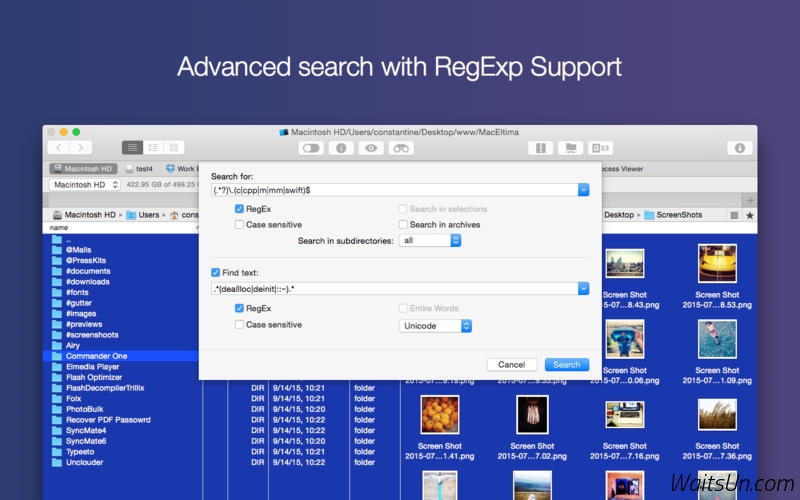Open the Unicode encoding dropdown
This screenshot has height=500, width=800.
click(436, 326)
